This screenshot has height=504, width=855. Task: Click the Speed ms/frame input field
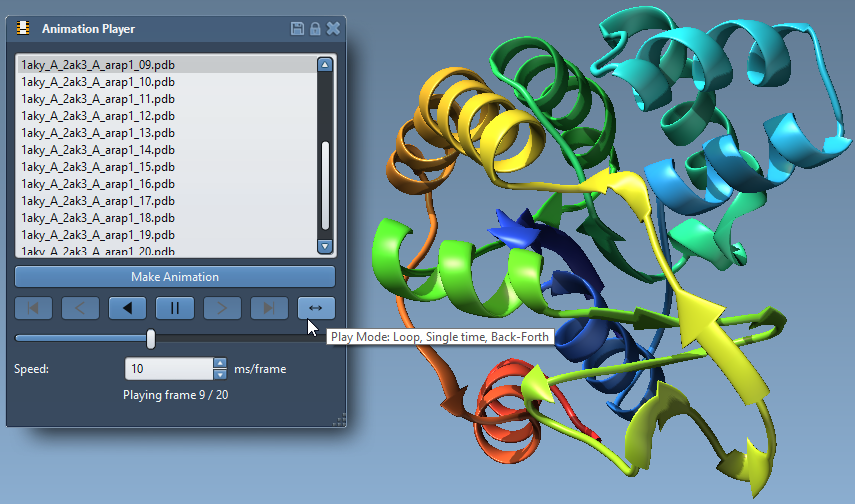pos(168,369)
